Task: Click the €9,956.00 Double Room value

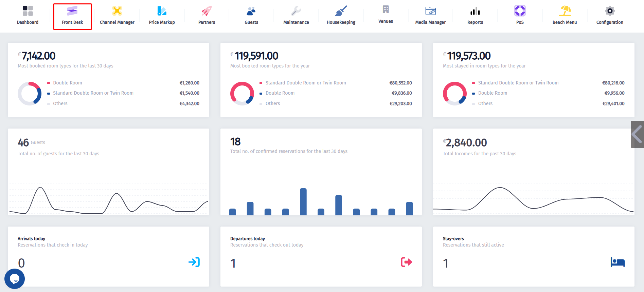Action: click(x=614, y=93)
